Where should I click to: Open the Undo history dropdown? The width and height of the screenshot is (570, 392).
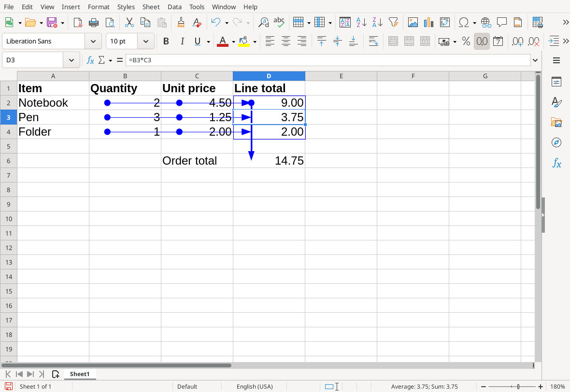[227, 23]
